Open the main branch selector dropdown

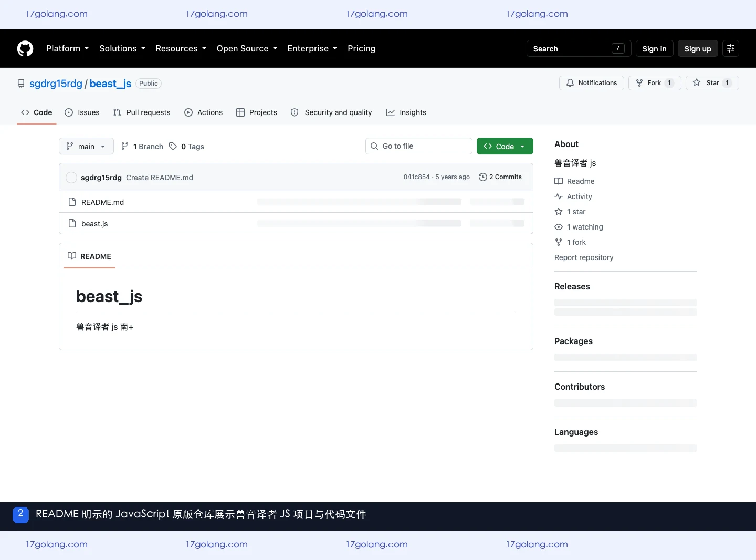pos(86,146)
